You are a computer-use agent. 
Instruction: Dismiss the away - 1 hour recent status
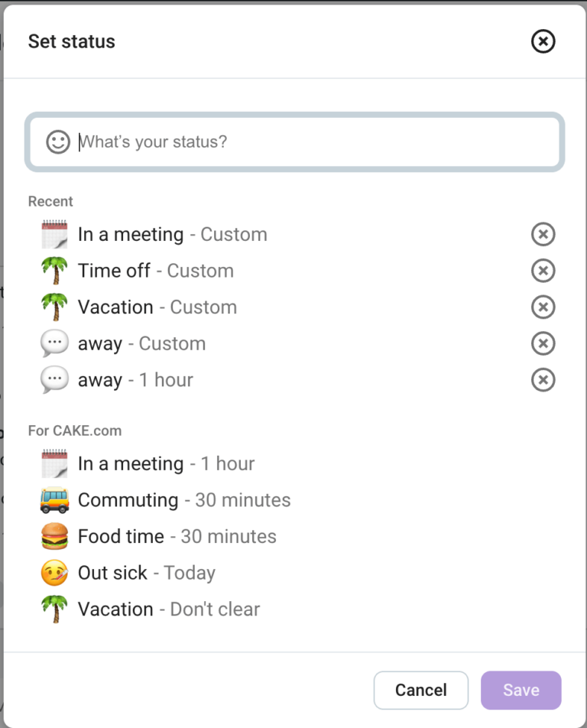pyautogui.click(x=543, y=379)
